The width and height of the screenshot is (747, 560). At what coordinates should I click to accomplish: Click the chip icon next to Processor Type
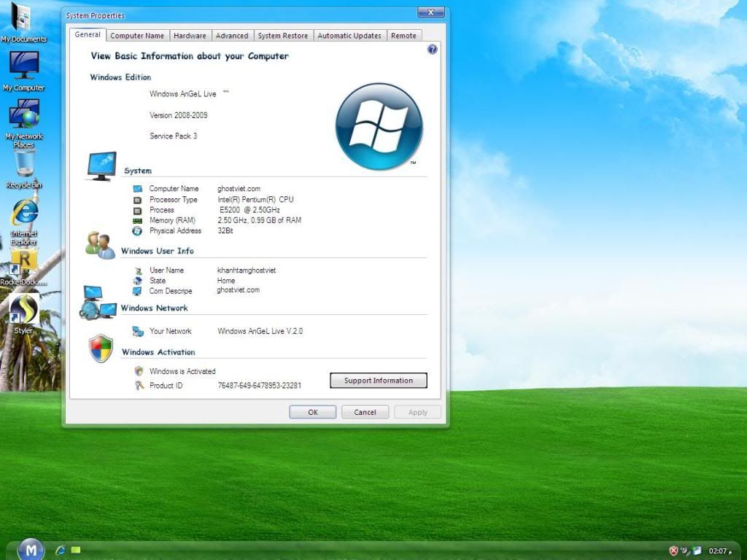[x=137, y=200]
